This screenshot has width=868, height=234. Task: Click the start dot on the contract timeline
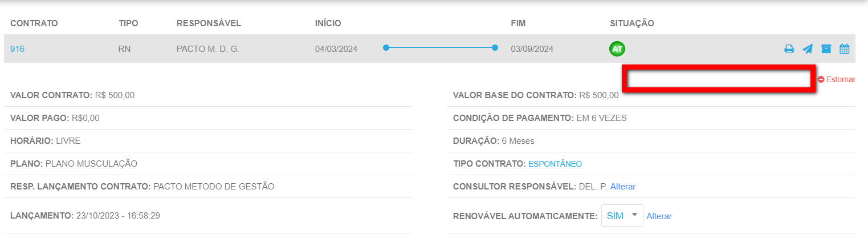[x=386, y=48]
